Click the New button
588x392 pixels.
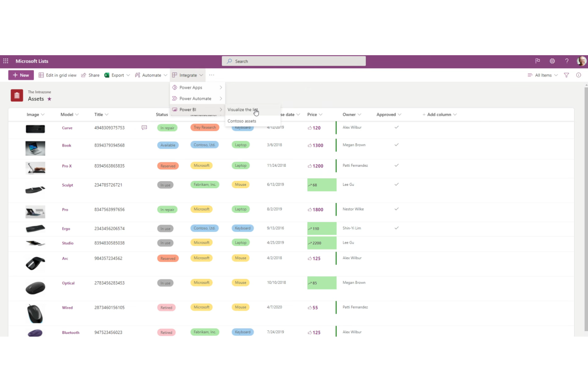point(21,75)
